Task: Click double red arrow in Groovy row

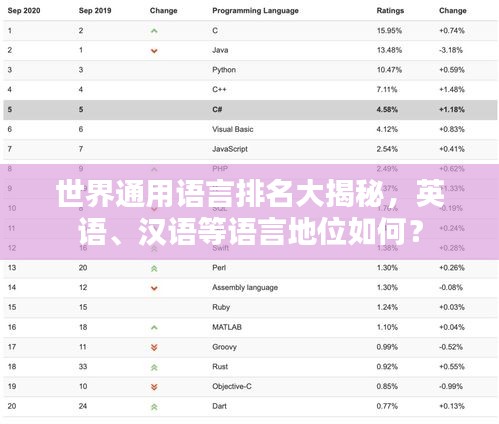Action: [x=154, y=347]
